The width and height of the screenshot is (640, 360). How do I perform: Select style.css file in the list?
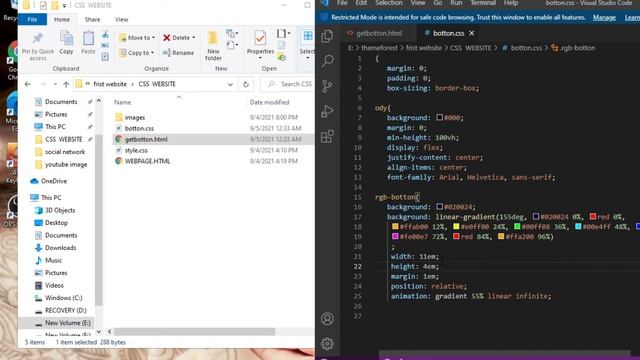coord(136,150)
